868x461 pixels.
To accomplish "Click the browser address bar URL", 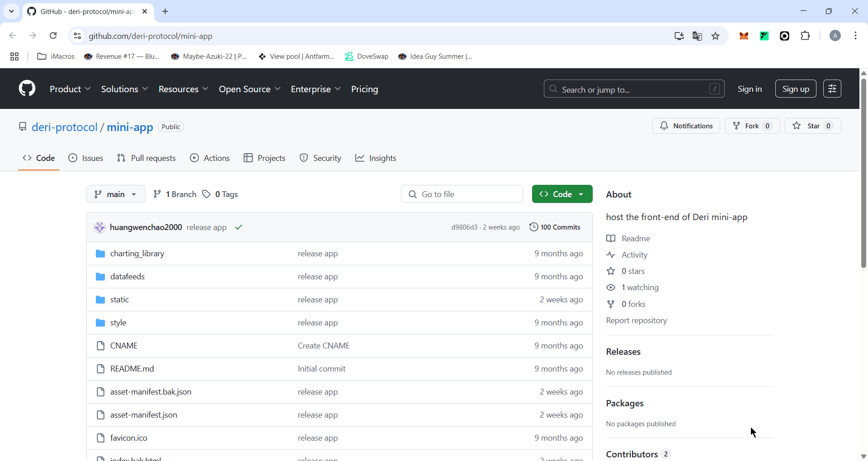I will click(151, 36).
